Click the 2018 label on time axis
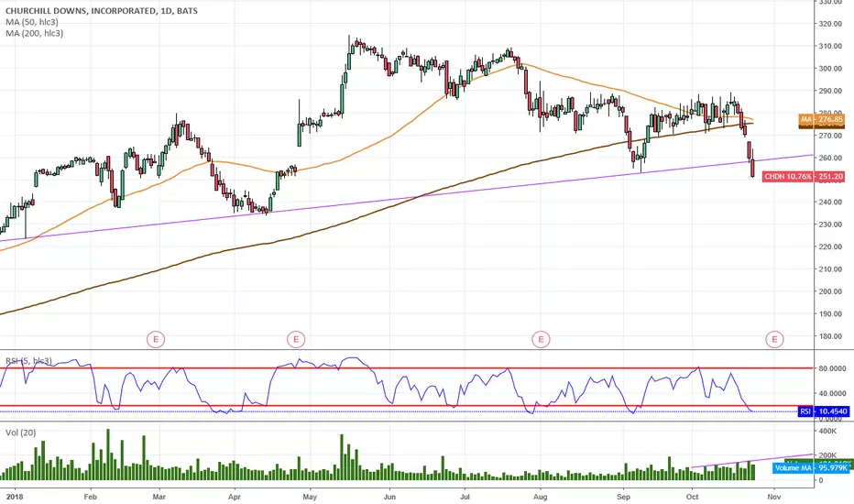The image size is (854, 504). 15,497
